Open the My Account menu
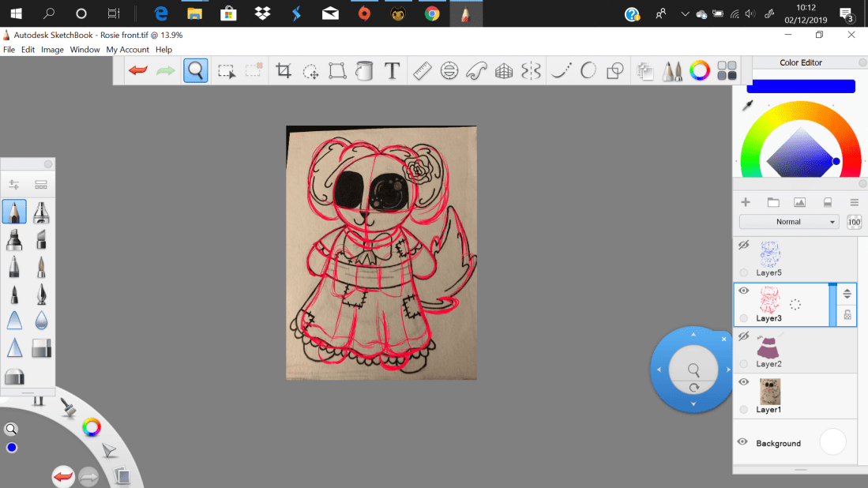 pyautogui.click(x=127, y=49)
